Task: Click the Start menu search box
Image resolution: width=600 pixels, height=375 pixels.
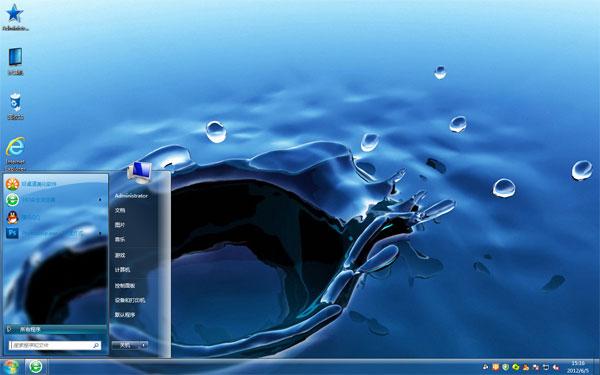Action: pyautogui.click(x=55, y=346)
